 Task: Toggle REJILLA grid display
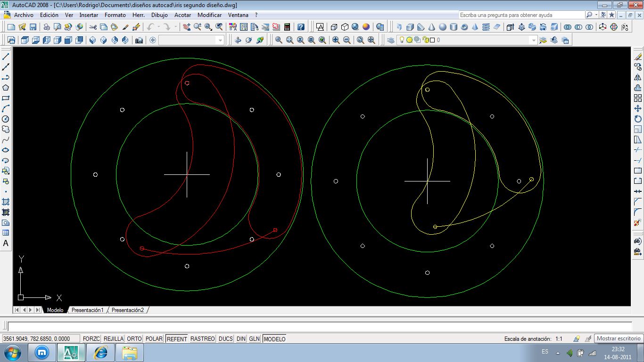pyautogui.click(x=114, y=338)
